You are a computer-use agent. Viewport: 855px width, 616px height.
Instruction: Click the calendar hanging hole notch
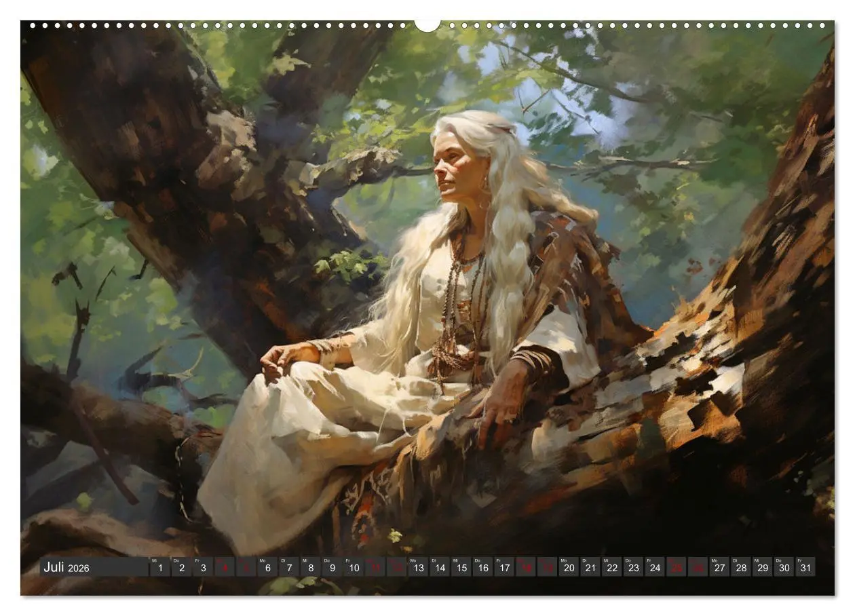click(427, 24)
